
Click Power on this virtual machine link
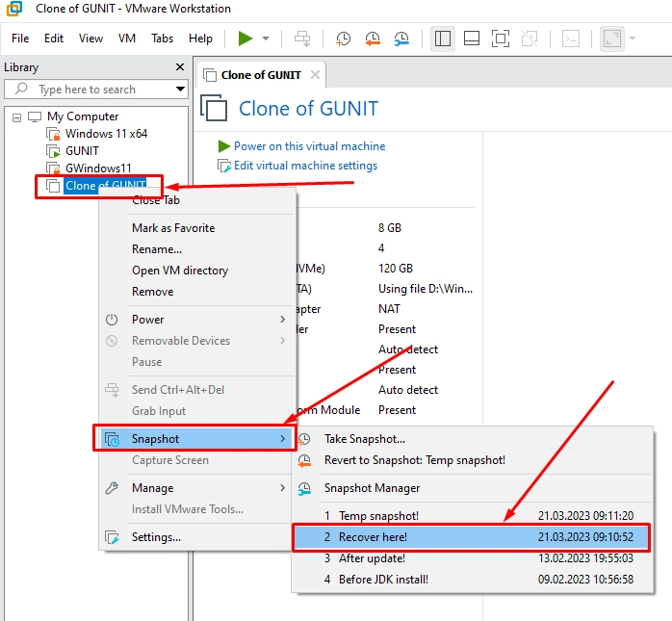click(x=309, y=146)
